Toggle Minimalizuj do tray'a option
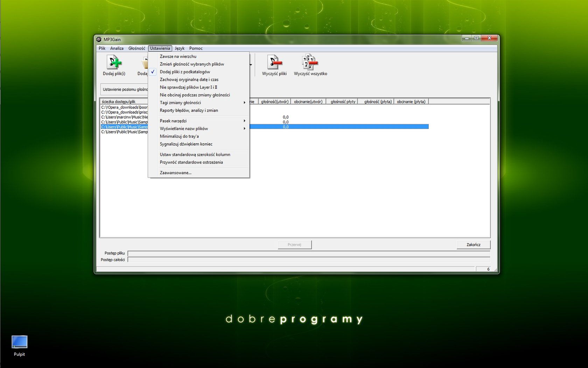 (x=199, y=136)
